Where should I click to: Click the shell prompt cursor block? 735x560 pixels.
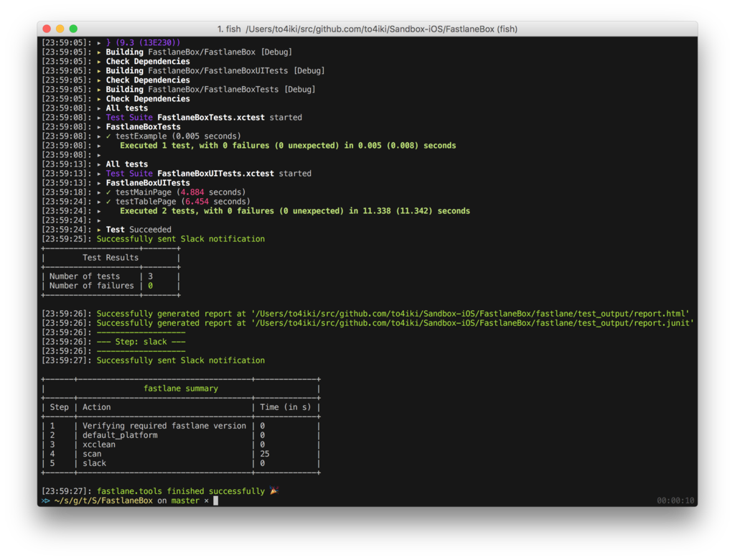pyautogui.click(x=215, y=500)
